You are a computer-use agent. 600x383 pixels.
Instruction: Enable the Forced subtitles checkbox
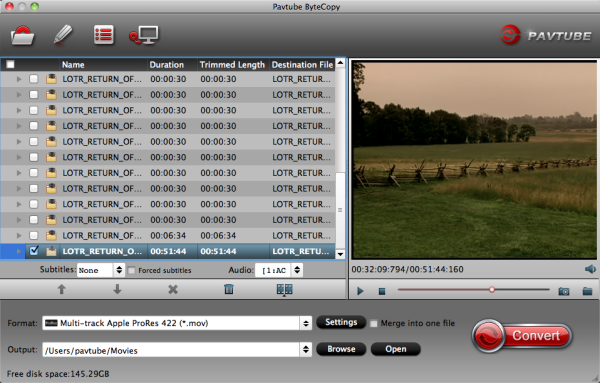coord(132,271)
